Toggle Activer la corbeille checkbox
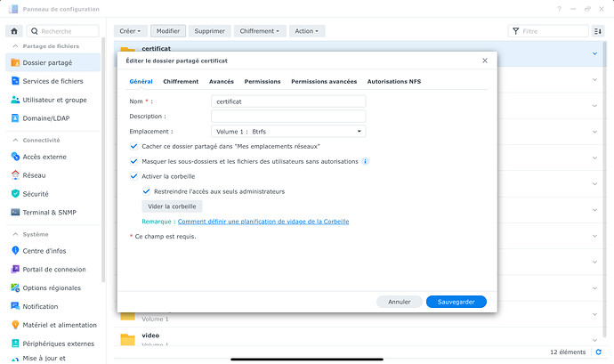The width and height of the screenshot is (614, 364). pyautogui.click(x=134, y=176)
